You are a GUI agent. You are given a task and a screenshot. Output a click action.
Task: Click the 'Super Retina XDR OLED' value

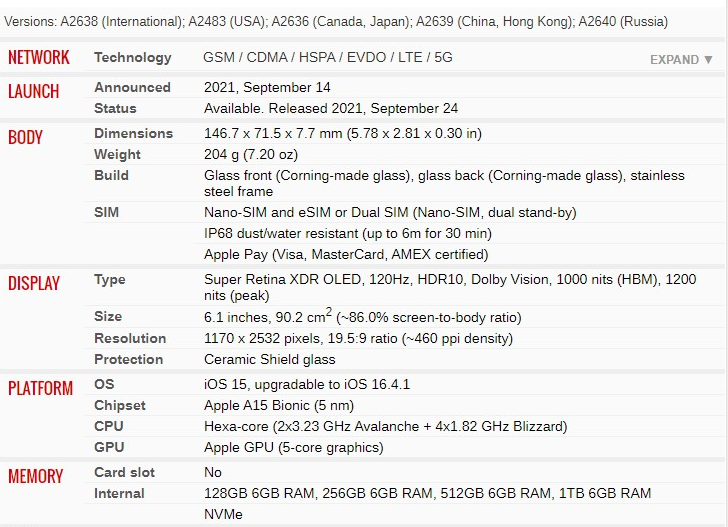click(450, 287)
